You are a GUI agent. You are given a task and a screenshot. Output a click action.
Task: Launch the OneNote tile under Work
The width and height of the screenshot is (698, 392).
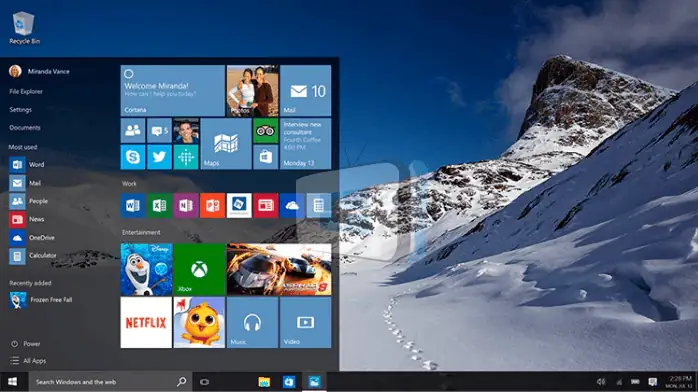(x=186, y=206)
